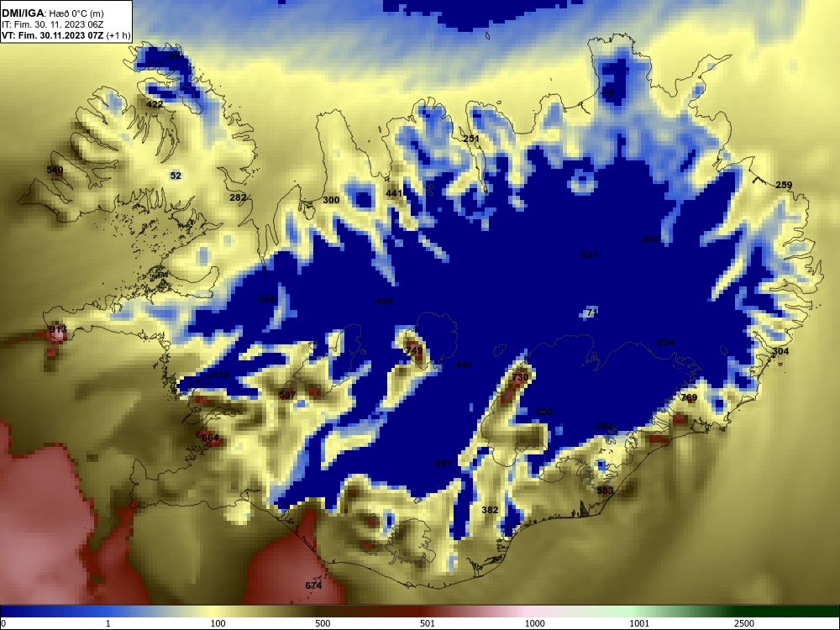Click the 'DMI/IGA: Hæð 0°C (m)' title line

coord(52,13)
